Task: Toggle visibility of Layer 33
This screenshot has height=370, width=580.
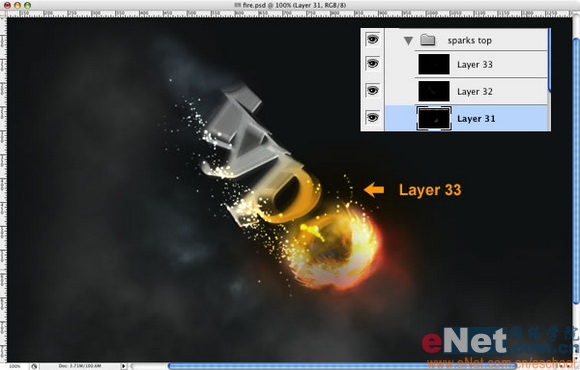Action: pos(372,64)
